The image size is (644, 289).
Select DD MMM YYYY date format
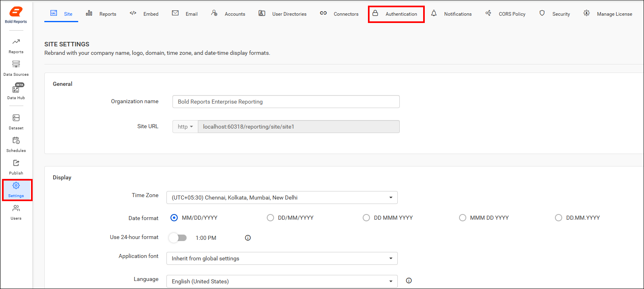(366, 218)
